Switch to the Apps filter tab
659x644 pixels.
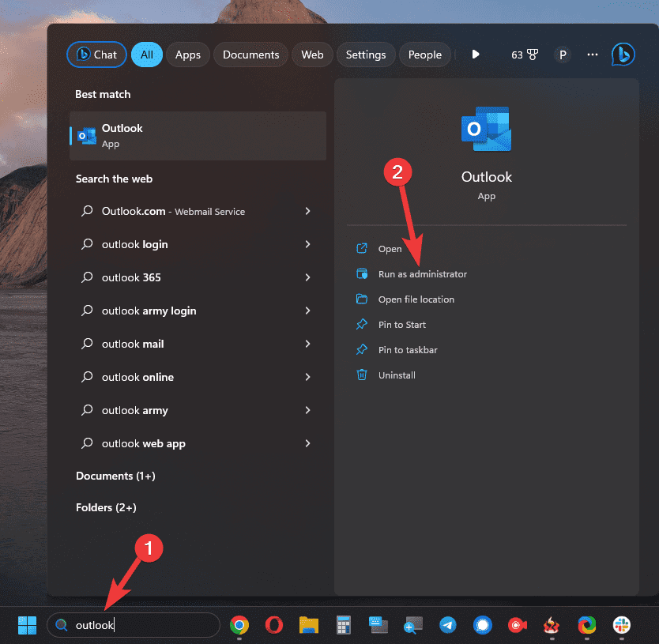pyautogui.click(x=188, y=55)
